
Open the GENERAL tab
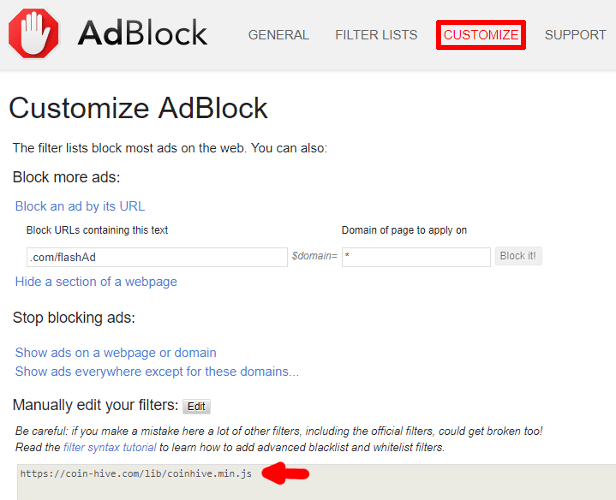click(x=279, y=35)
